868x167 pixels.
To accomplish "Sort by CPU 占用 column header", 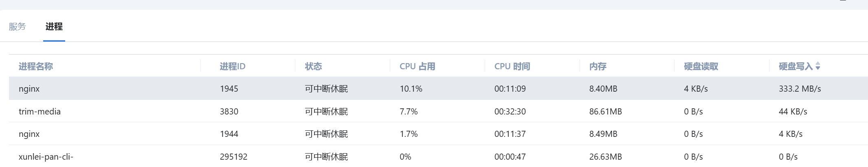I will pyautogui.click(x=417, y=66).
